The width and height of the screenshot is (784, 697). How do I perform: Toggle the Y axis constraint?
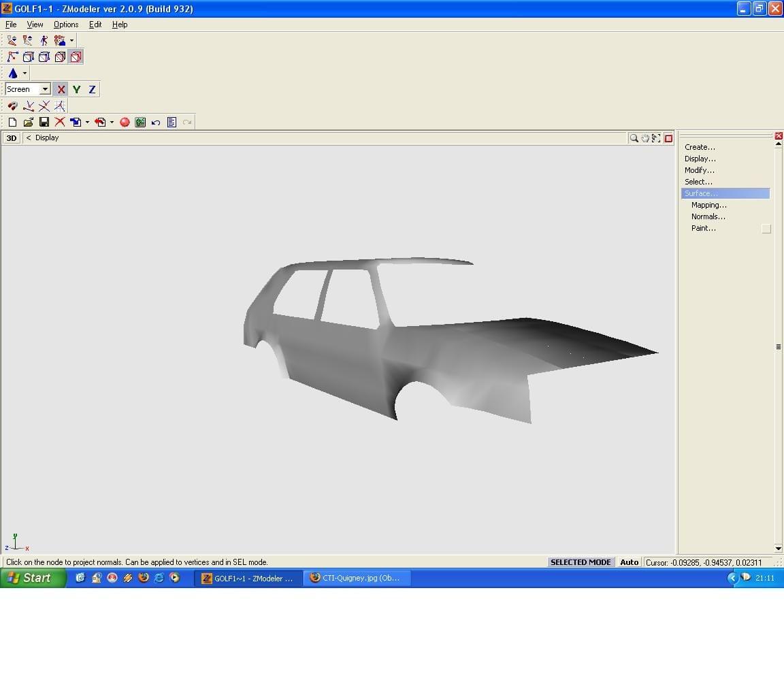coord(76,89)
